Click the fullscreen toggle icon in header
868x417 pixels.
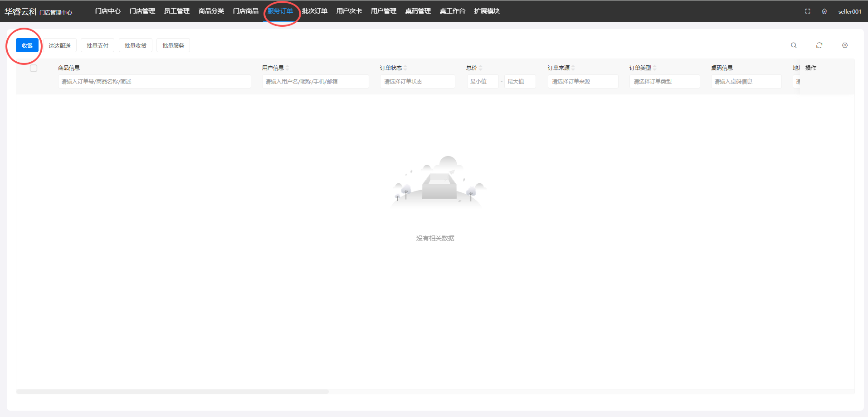[808, 11]
